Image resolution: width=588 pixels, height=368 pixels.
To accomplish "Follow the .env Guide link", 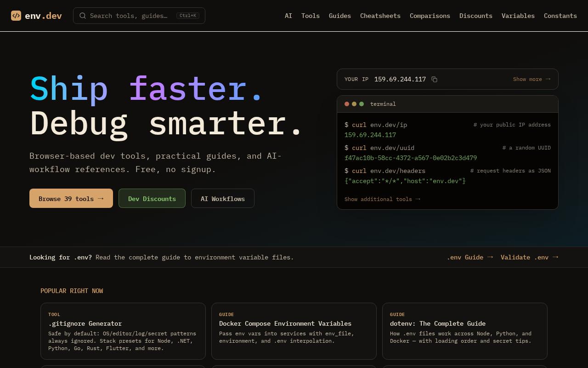I will click(x=469, y=257).
